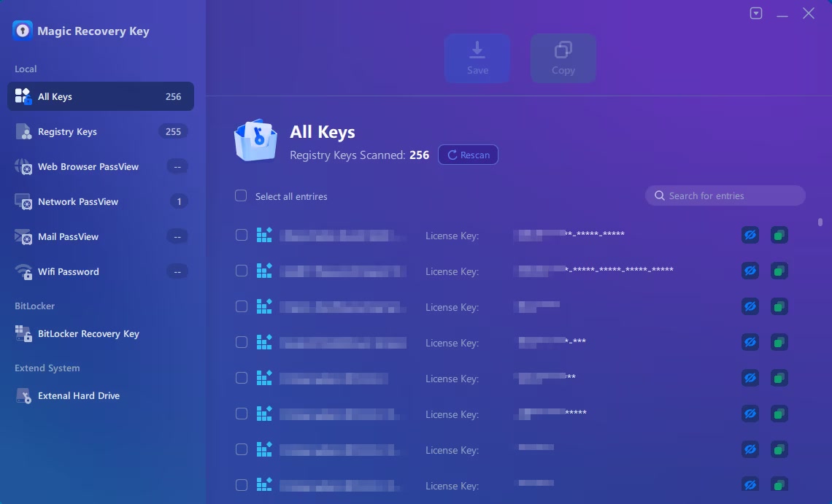Reveal the second license key with eye icon
Screen dimensions: 832x504
pos(750,271)
